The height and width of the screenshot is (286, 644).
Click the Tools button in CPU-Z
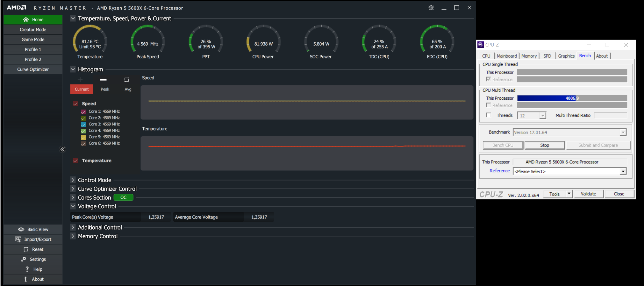[555, 194]
